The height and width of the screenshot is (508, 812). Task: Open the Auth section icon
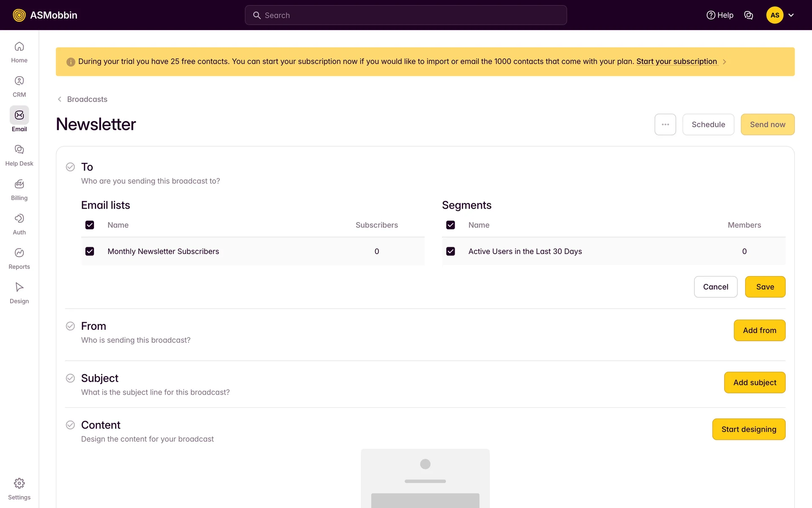(19, 218)
